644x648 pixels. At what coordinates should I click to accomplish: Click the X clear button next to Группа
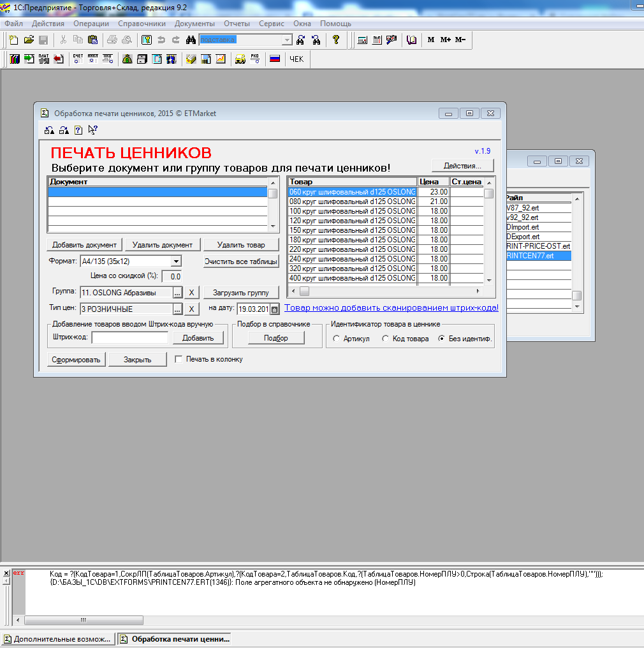(191, 293)
